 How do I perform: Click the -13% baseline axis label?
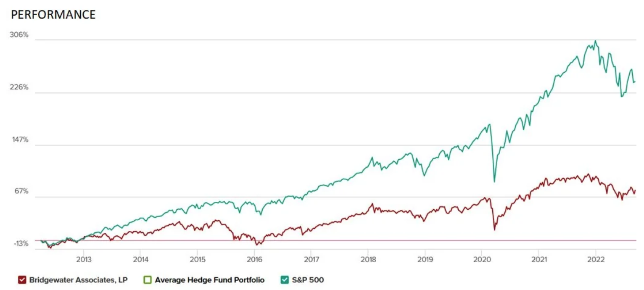click(20, 243)
